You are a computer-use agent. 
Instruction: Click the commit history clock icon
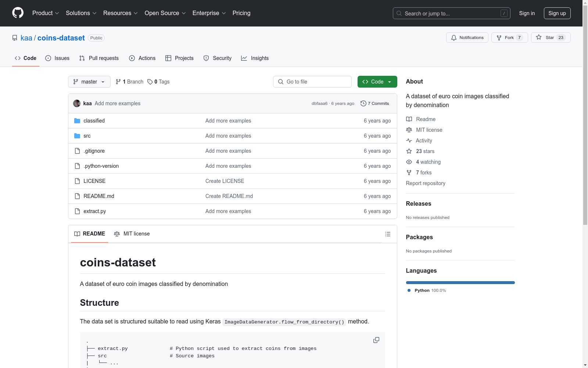[x=363, y=103]
